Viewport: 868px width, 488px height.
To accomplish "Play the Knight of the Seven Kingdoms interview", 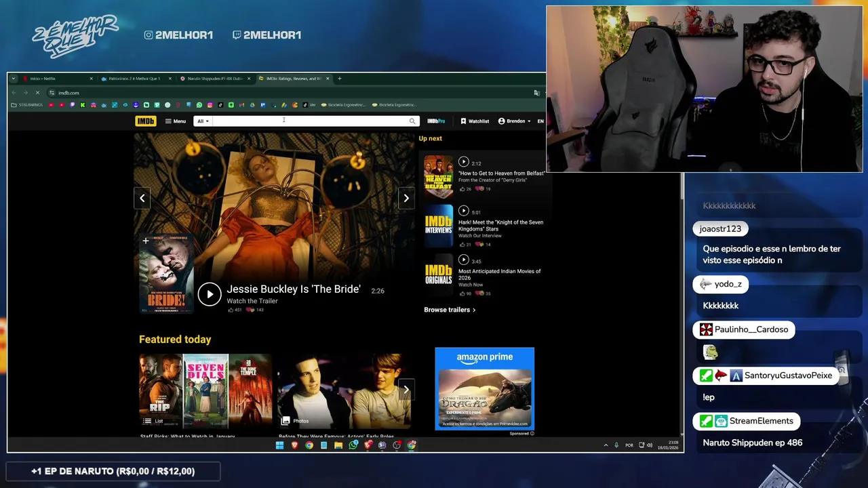I will (463, 211).
